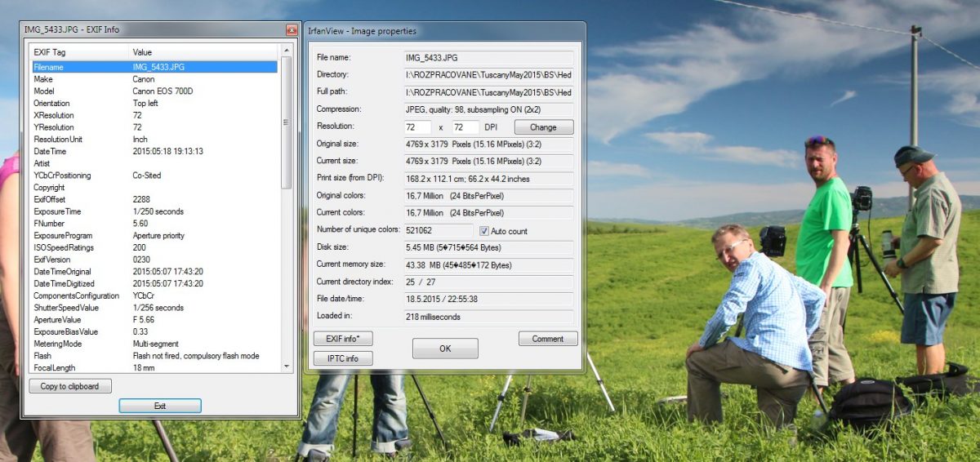Confirm with the OK button
980x462 pixels.
[x=445, y=349]
